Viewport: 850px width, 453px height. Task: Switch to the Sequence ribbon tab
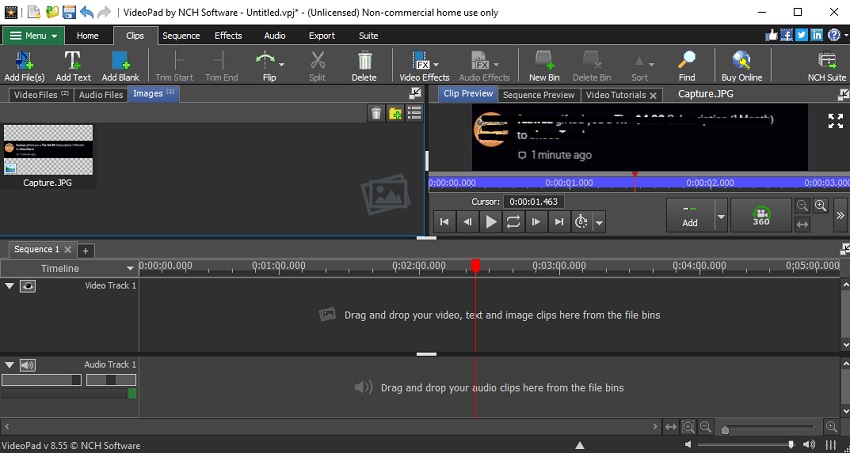coord(181,36)
